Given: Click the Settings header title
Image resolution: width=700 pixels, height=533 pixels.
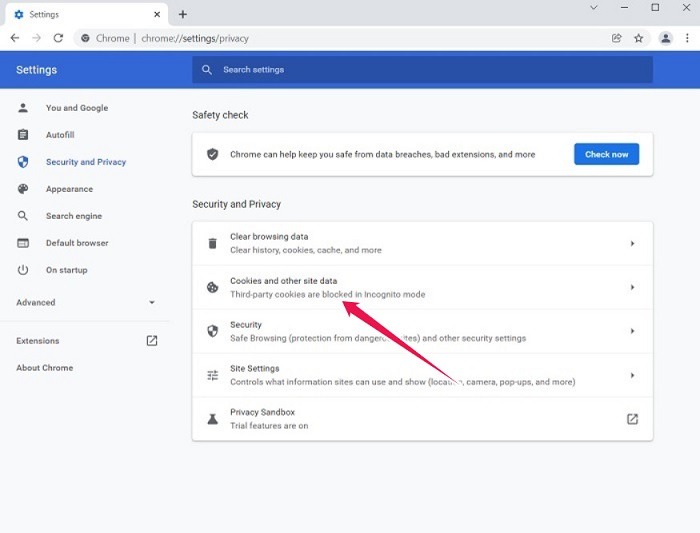Looking at the screenshot, I should (x=37, y=70).
